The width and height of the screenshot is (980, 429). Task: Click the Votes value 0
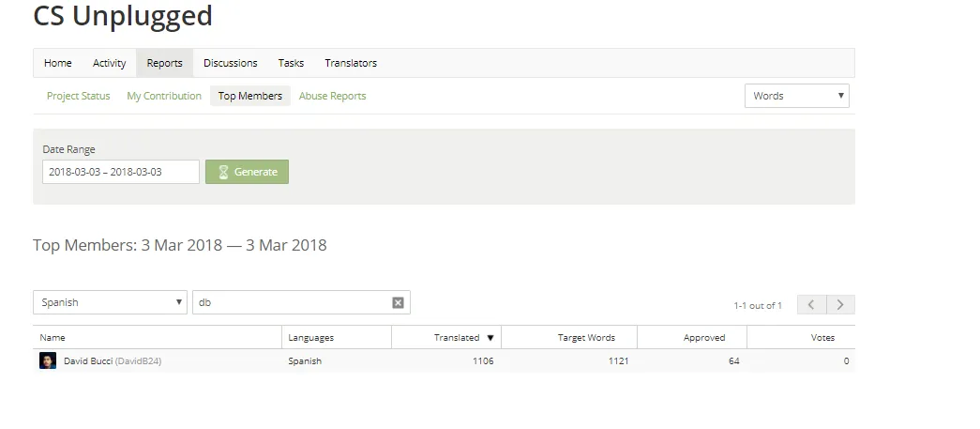click(846, 360)
